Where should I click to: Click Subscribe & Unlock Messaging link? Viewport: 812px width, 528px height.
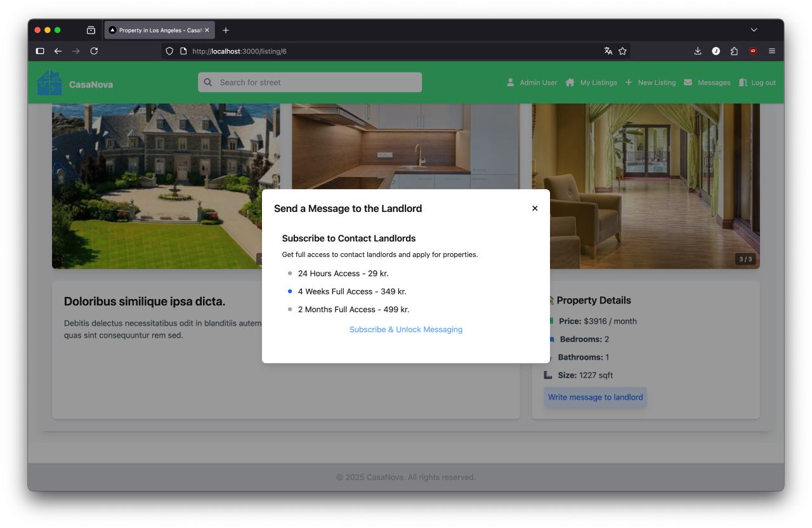click(x=405, y=329)
